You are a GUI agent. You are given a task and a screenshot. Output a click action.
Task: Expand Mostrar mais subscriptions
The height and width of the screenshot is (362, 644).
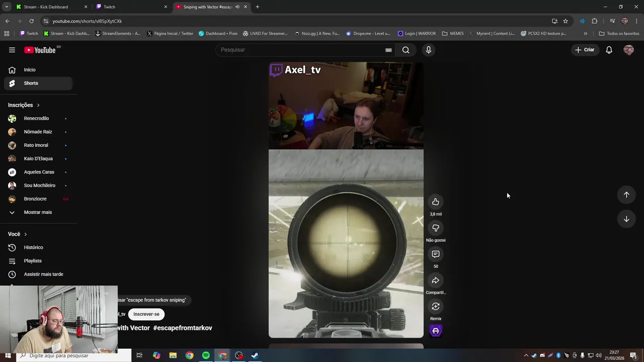tap(38, 212)
